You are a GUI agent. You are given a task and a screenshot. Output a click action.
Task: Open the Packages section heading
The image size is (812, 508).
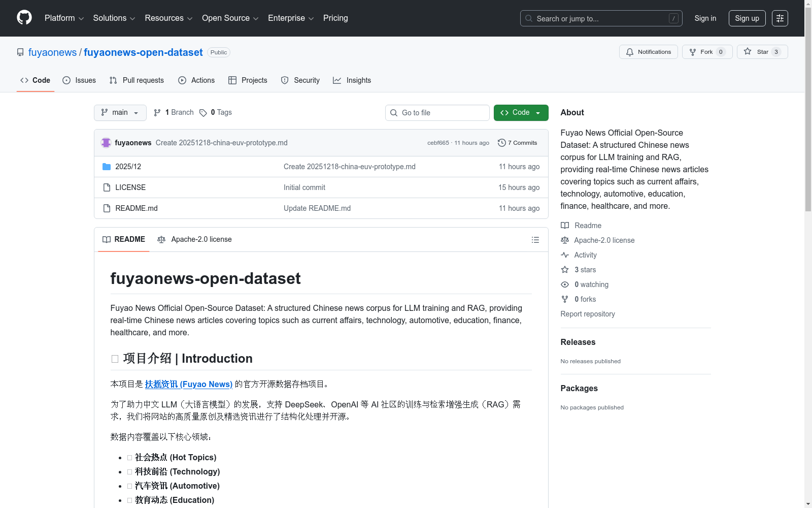tap(579, 388)
